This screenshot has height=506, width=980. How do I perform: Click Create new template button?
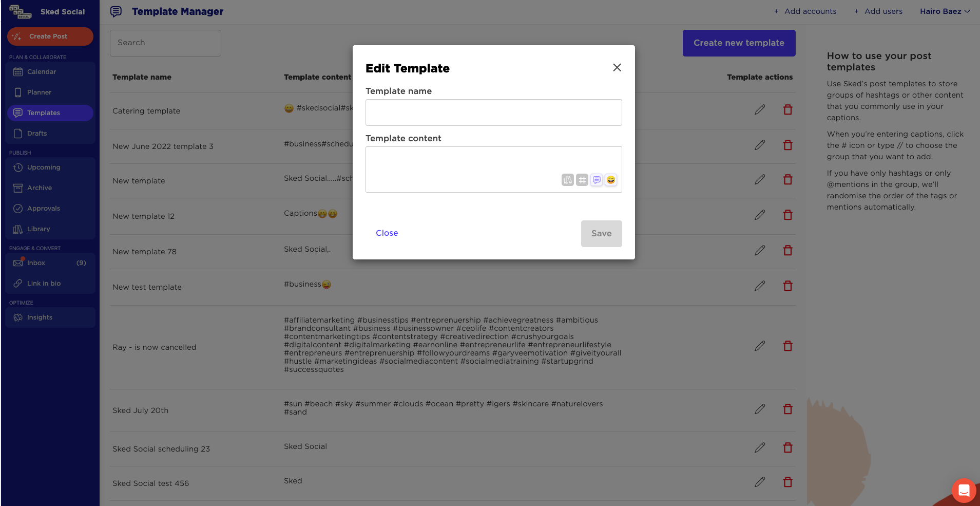tap(739, 43)
